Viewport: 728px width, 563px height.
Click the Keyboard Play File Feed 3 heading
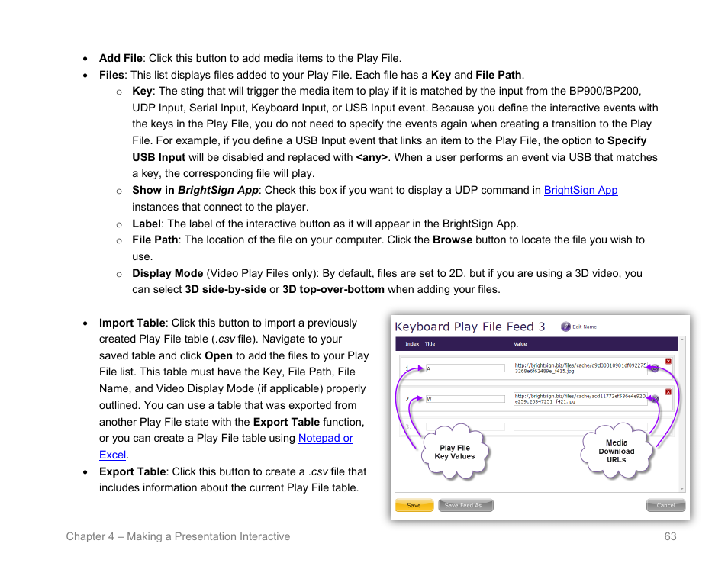[469, 327]
